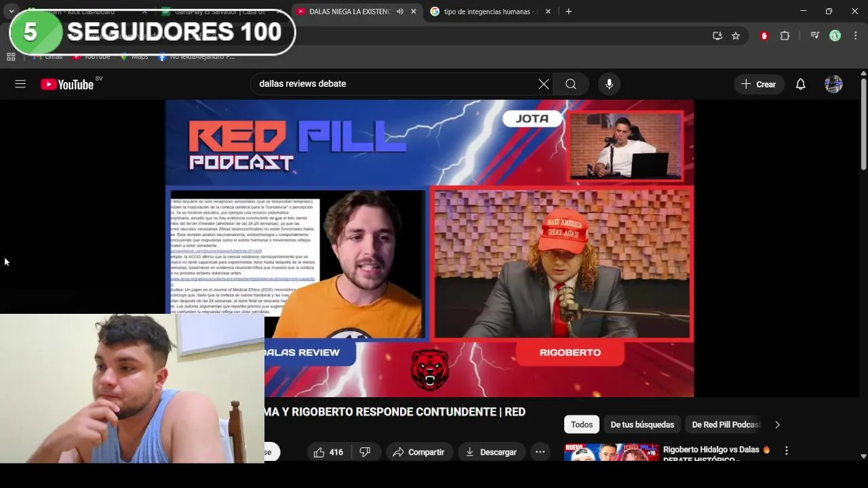Image resolution: width=868 pixels, height=488 pixels.
Task: Open YouTube notifications bell
Action: 800,84
